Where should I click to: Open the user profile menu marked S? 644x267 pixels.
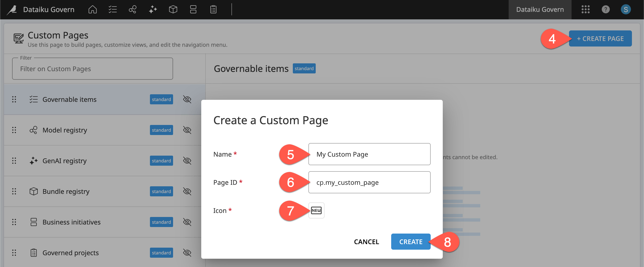(x=626, y=10)
